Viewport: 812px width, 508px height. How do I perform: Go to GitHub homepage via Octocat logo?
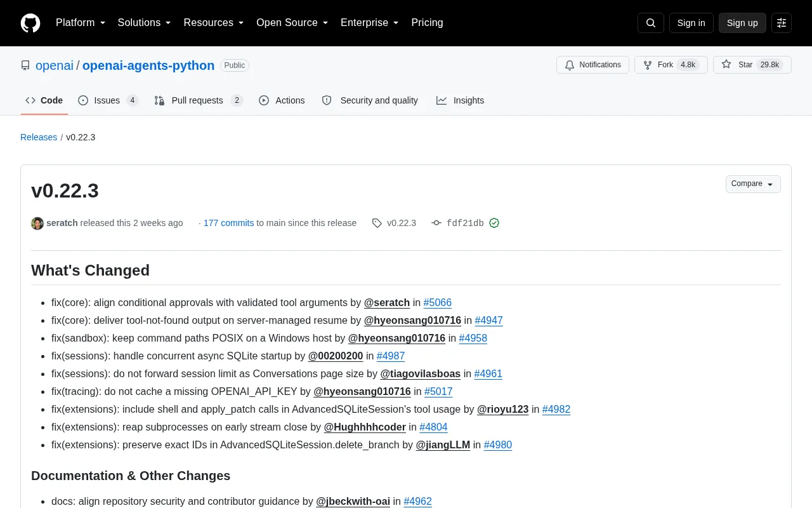30,23
